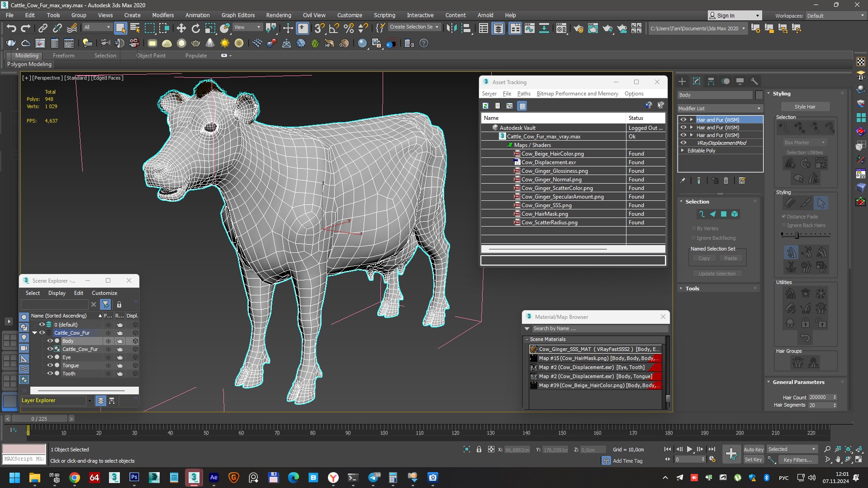Hide the Body object in Scene Explorer
Screen dimensions: 868x488
pyautogui.click(x=50, y=341)
